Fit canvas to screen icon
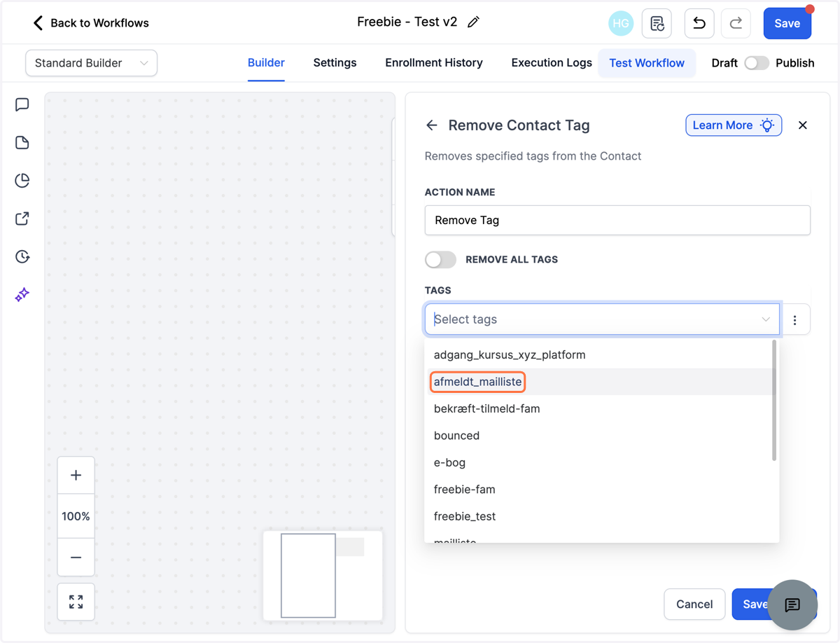 click(x=76, y=602)
